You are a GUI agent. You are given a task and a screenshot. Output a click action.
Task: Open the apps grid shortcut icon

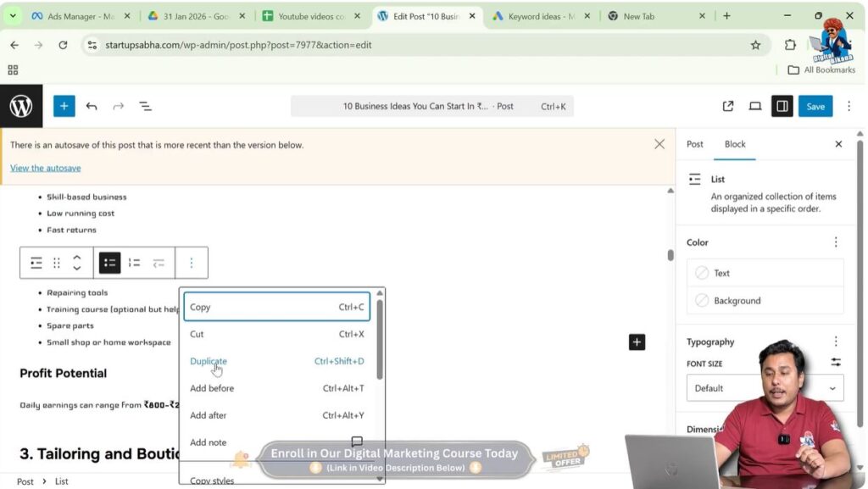[13, 69]
